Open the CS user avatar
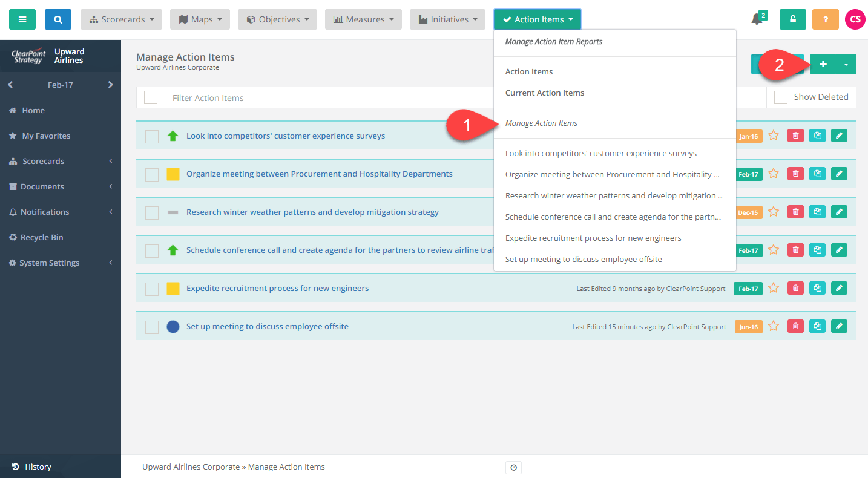868x478 pixels. (855, 19)
